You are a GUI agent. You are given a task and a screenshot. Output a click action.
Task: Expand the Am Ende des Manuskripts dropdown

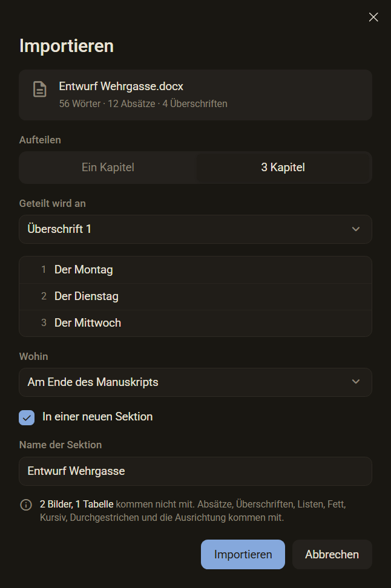tap(195, 382)
